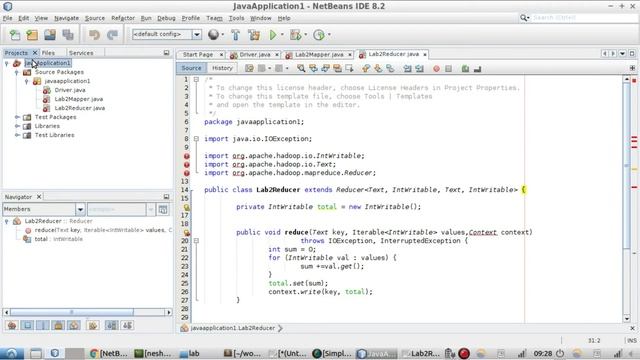Click the Build Project hammer icon
Screen dimensions: 640x360
pos(236,35)
